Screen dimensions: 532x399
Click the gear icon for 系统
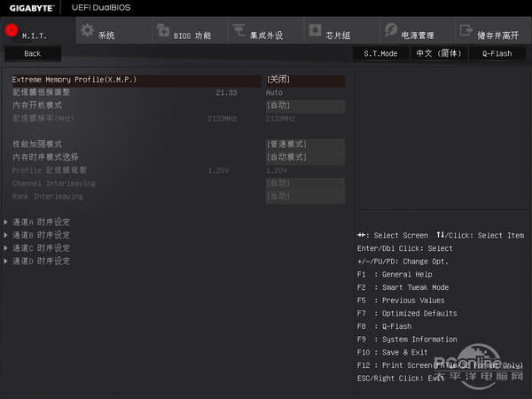pos(87,30)
